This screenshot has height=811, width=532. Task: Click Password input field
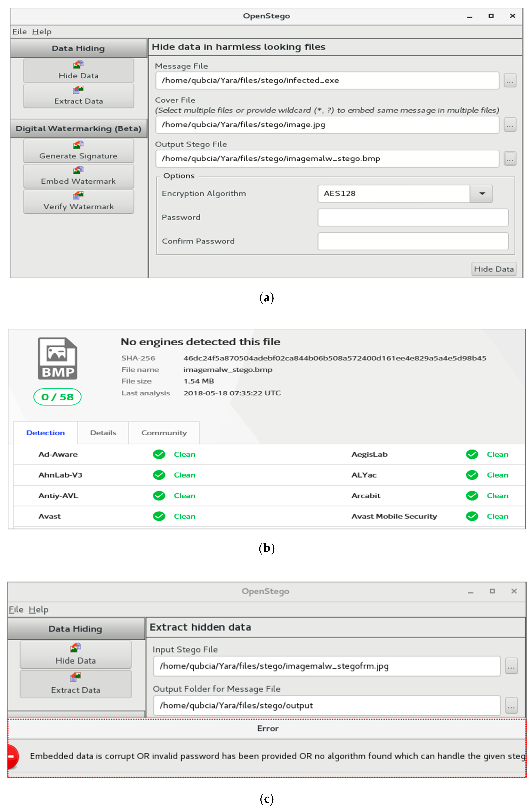click(x=413, y=217)
